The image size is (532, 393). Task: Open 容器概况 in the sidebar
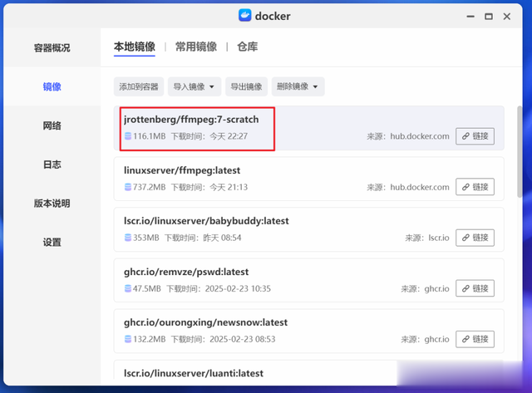point(52,48)
